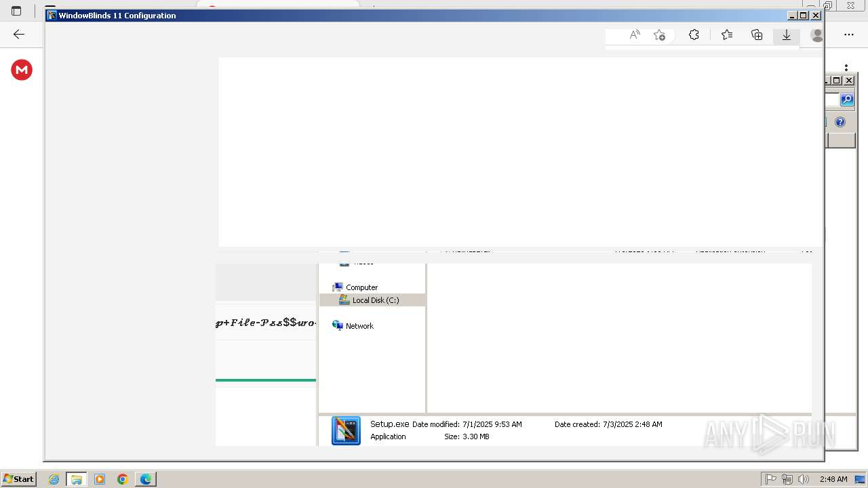Image resolution: width=868 pixels, height=488 pixels.
Task: Click the WindowBlinds title bar icon
Action: pyautogui.click(x=52, y=16)
